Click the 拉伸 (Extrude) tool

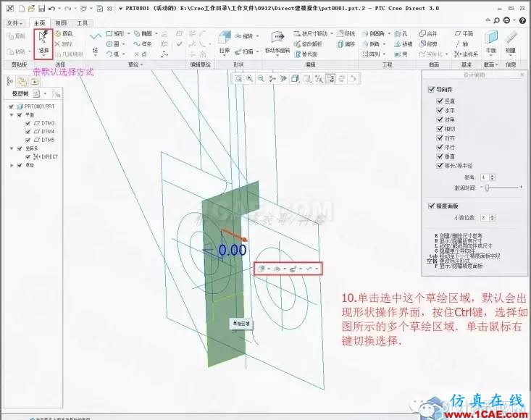224,42
